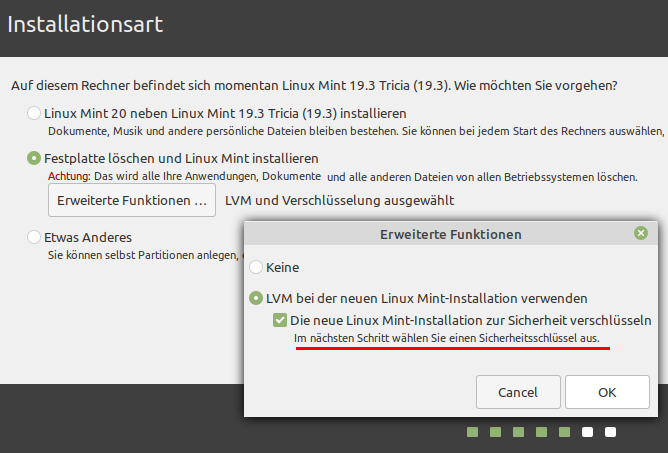Click the red Achtung warning text
The height and width of the screenshot is (453, 668).
click(x=69, y=176)
